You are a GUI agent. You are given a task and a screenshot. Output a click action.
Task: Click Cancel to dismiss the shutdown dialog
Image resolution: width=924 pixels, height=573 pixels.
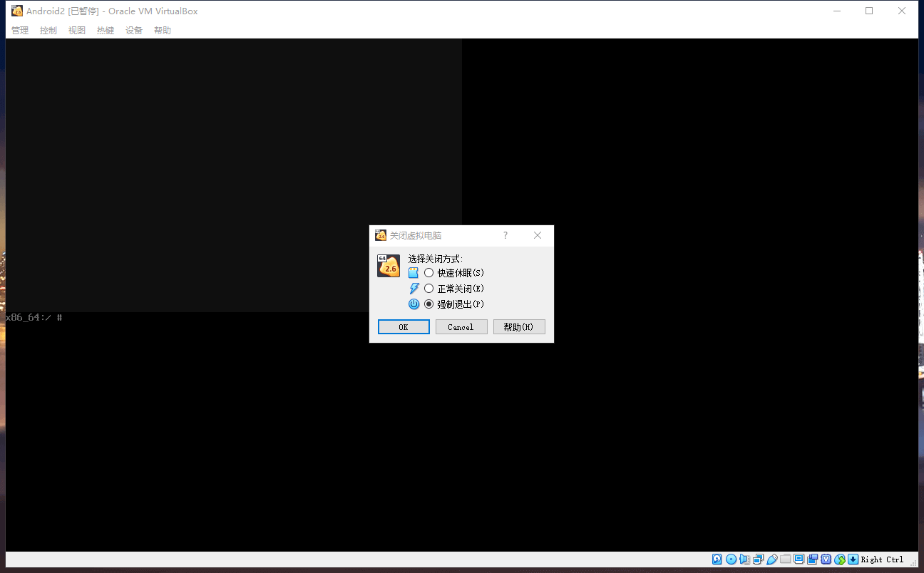461,327
